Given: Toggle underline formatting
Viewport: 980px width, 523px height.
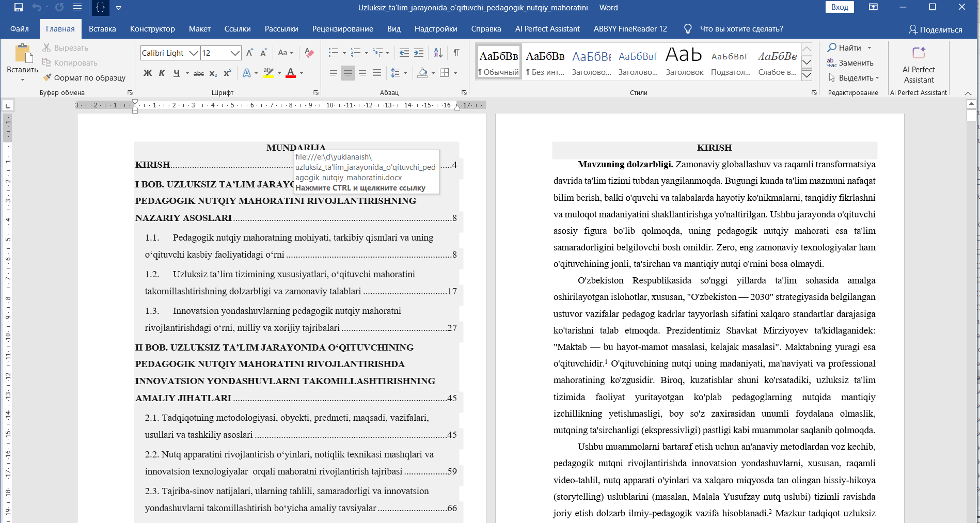Looking at the screenshot, I should pyautogui.click(x=177, y=73).
